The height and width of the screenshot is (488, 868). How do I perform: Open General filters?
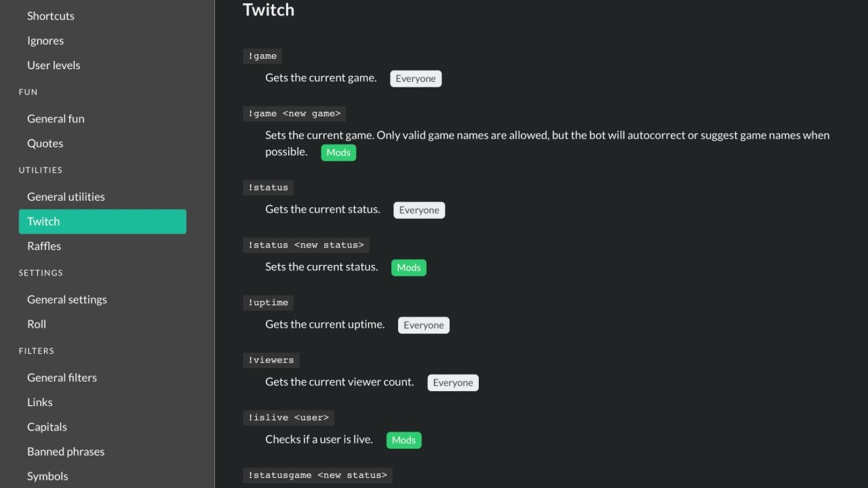(62, 378)
